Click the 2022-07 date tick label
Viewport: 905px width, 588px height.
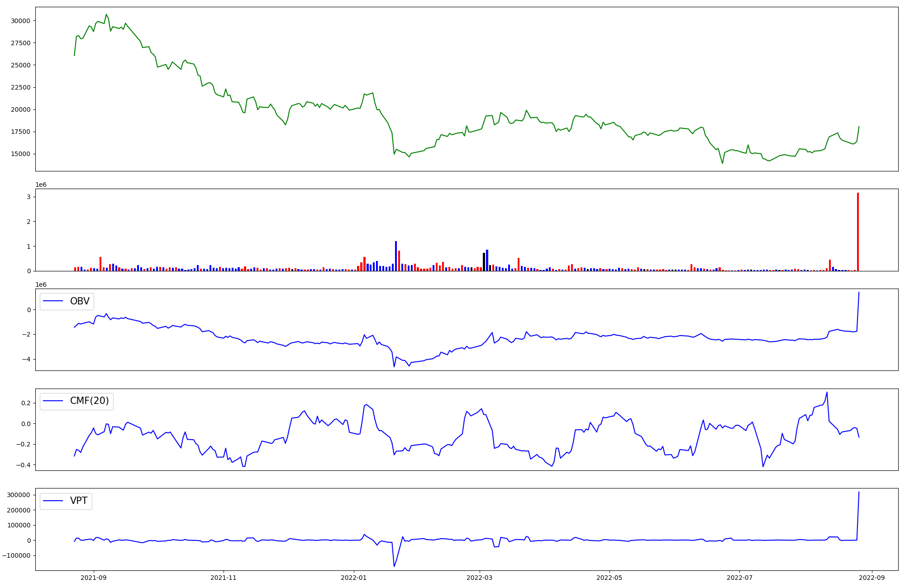[x=739, y=578]
